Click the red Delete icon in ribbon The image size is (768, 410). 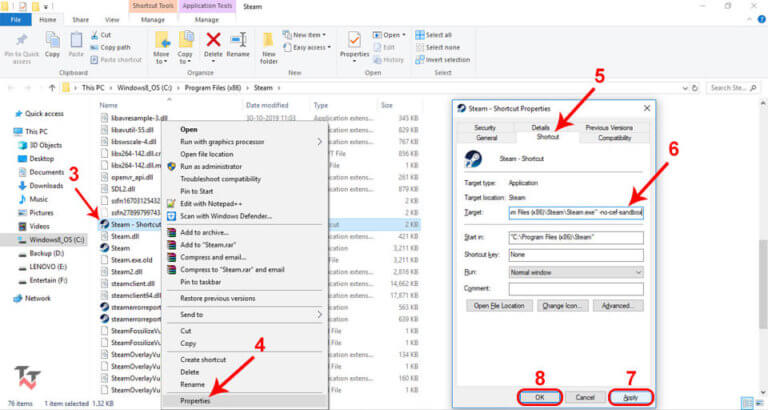pyautogui.click(x=213, y=39)
